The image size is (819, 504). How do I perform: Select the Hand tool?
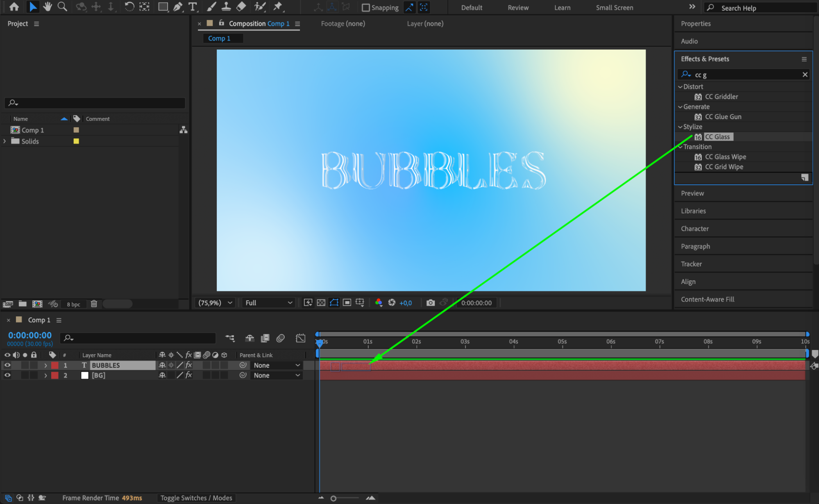coord(48,7)
